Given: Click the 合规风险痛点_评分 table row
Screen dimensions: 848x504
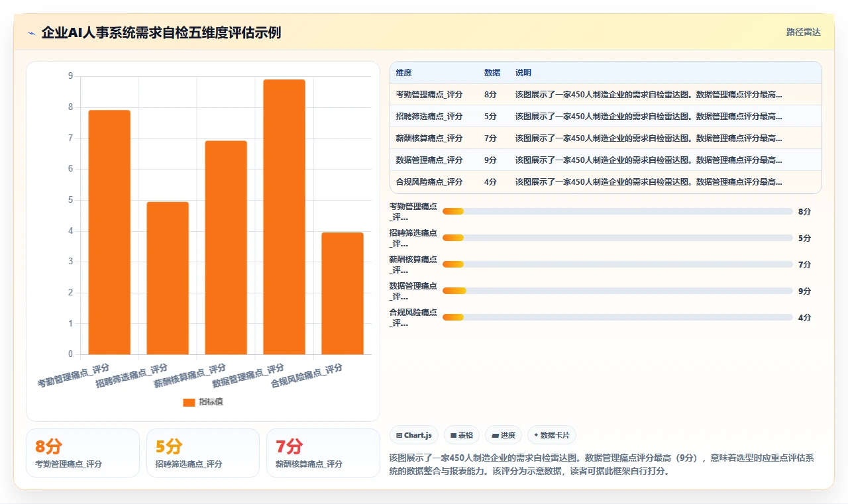Looking at the screenshot, I should coord(606,181).
